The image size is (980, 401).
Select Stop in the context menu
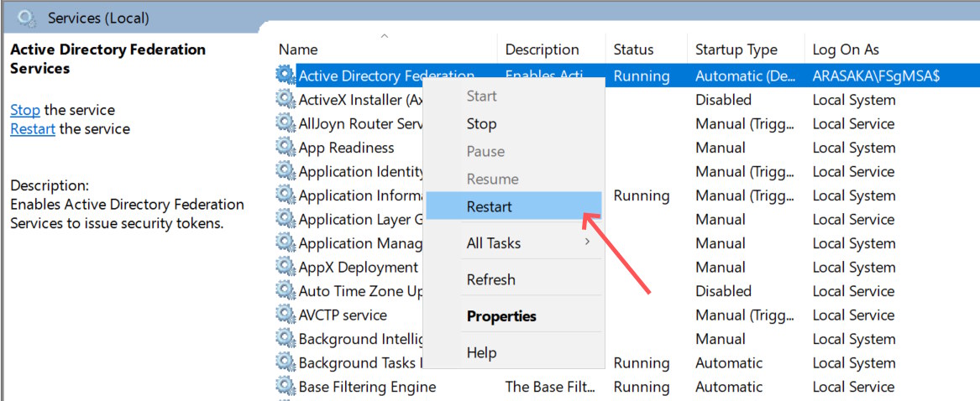coord(481,123)
